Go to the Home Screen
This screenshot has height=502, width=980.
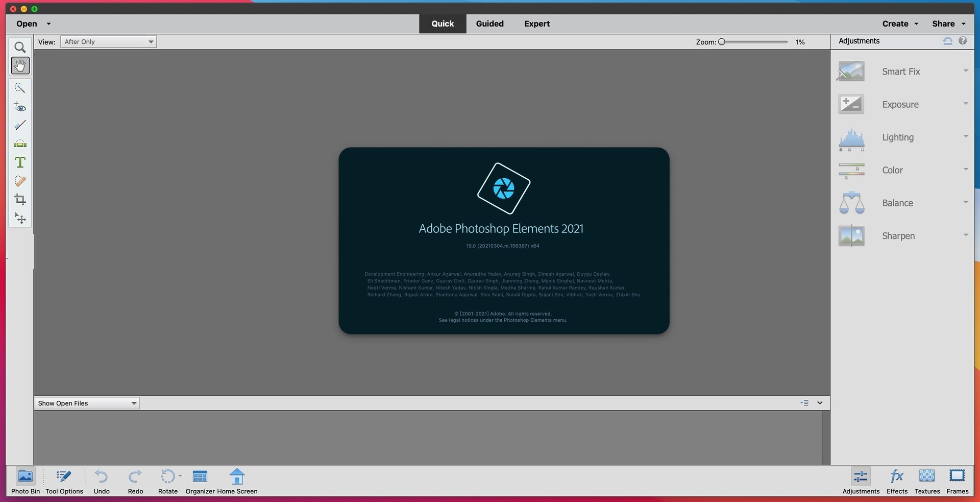pyautogui.click(x=237, y=482)
